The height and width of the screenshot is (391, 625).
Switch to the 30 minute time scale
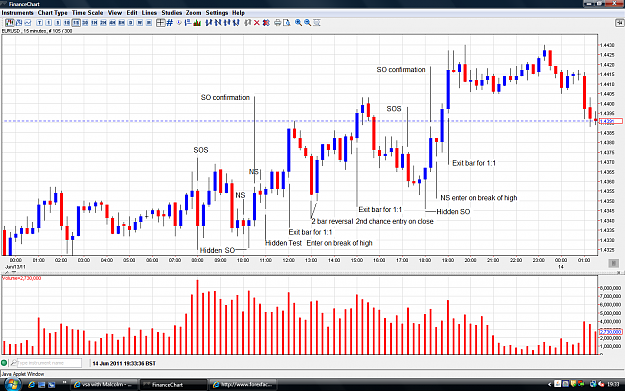tap(85, 23)
